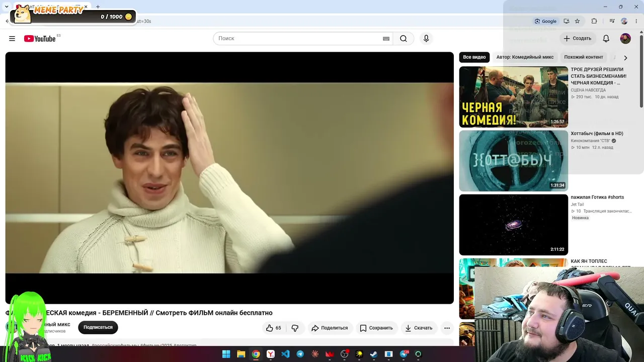Open the Claude app on taskbar
The height and width of the screenshot is (362, 644).
pos(315,354)
